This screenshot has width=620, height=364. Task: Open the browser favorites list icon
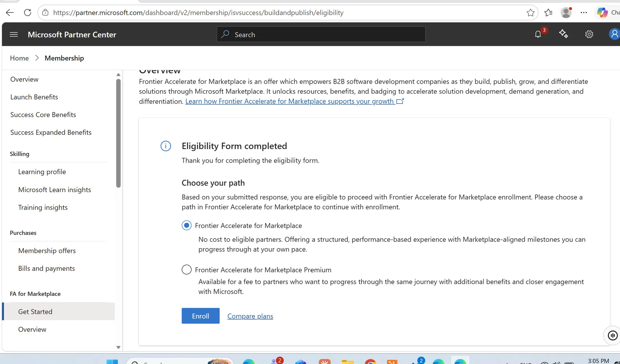coord(548,13)
